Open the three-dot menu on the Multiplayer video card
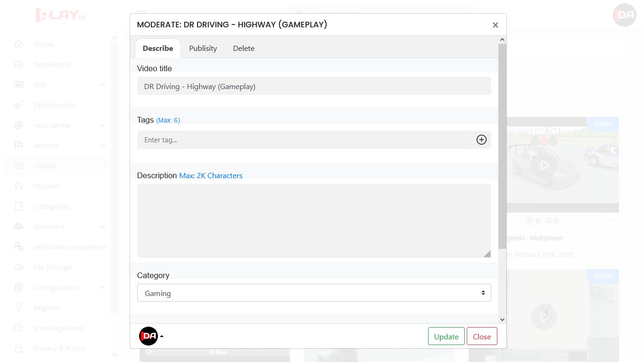 coord(611,220)
